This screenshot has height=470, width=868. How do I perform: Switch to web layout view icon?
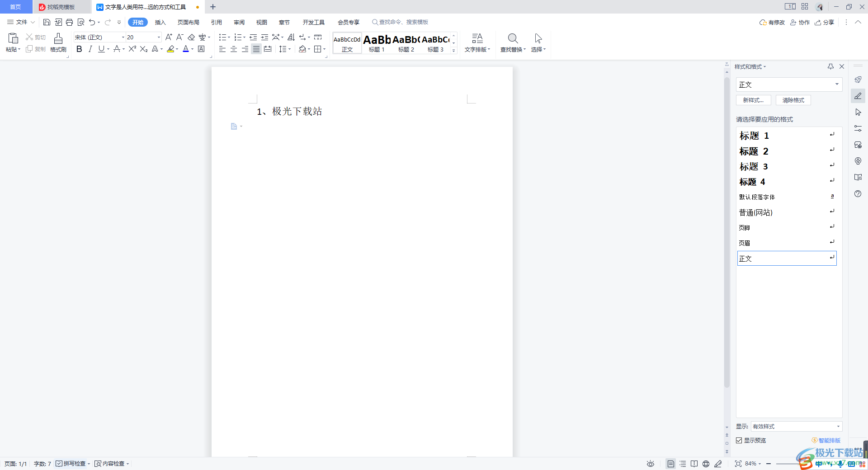706,464
